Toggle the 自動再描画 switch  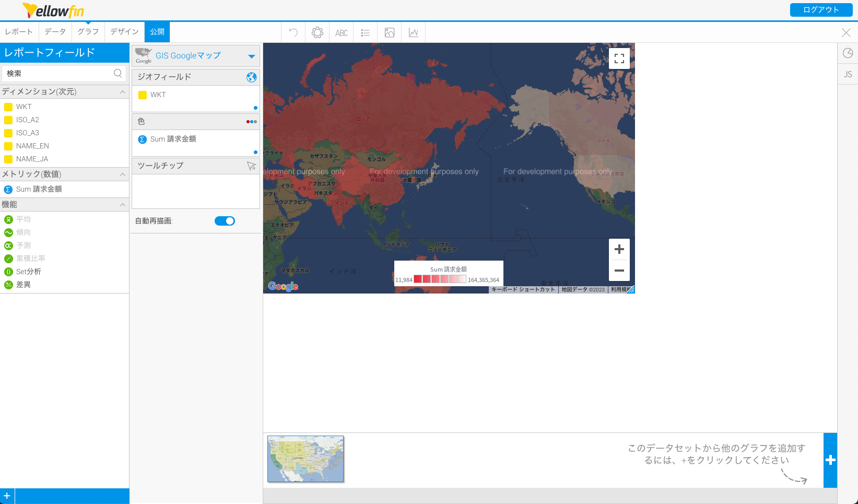point(225,221)
